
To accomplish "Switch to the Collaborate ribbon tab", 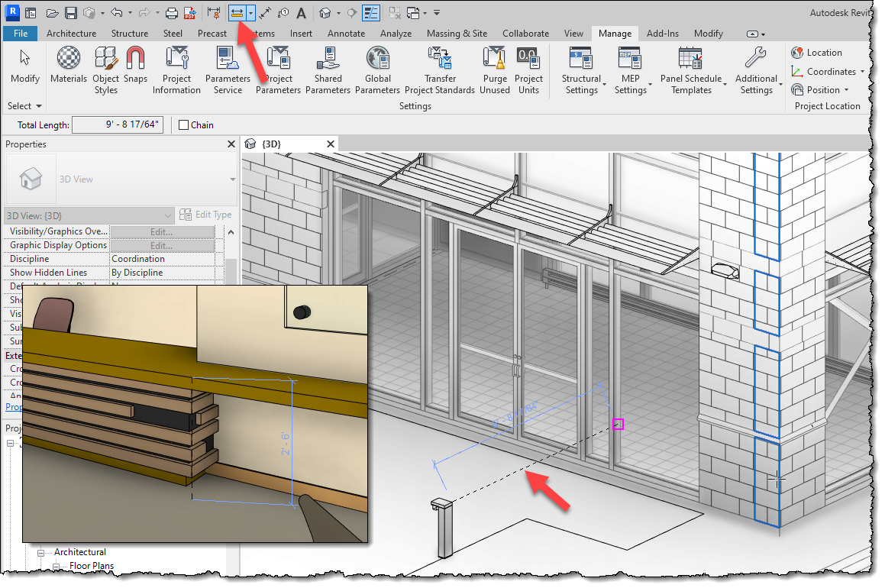I will pos(525,34).
